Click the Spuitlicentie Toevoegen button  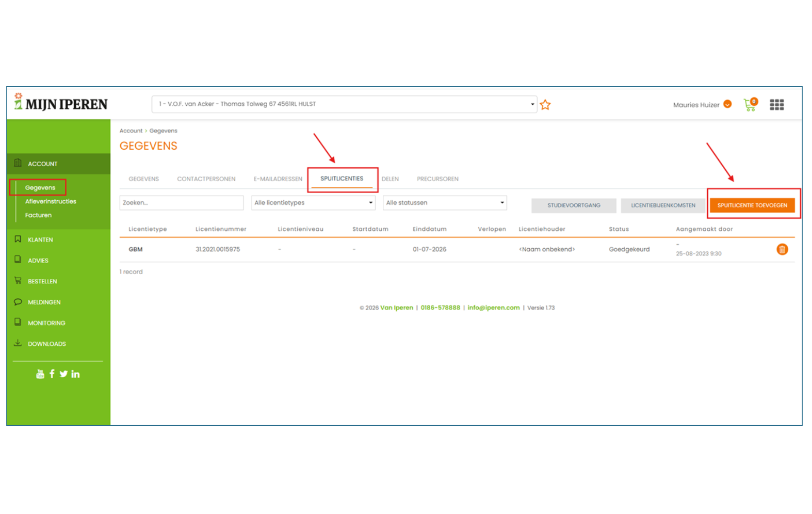point(752,205)
